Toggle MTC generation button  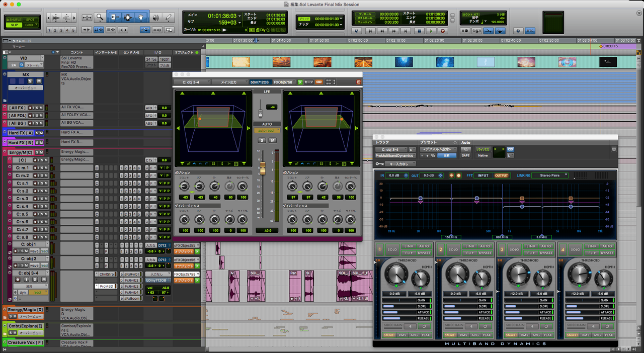coord(530,31)
